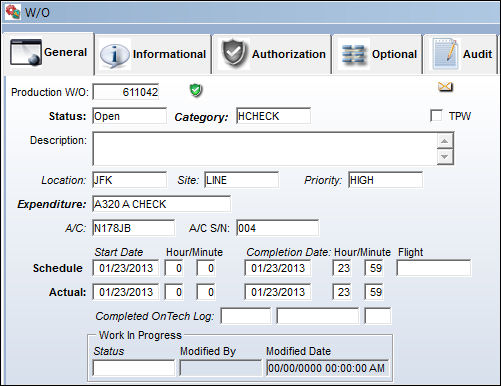The image size is (501, 386).
Task: Click the General tab window icon
Action: tap(26, 52)
